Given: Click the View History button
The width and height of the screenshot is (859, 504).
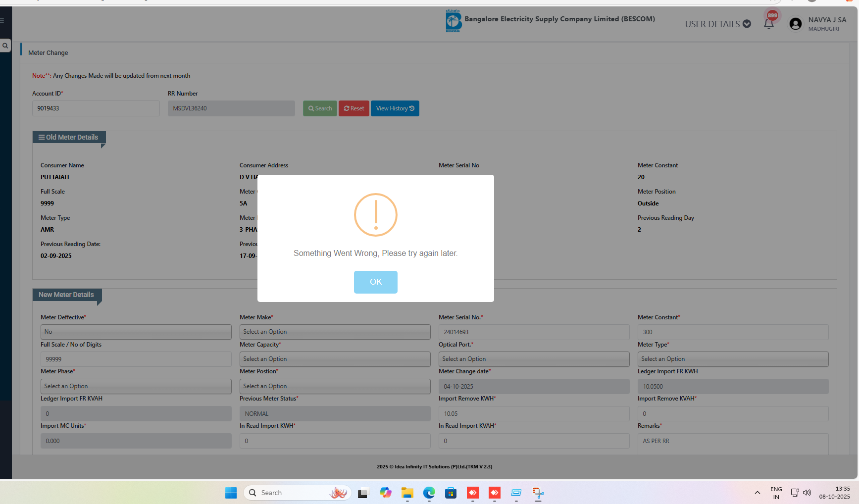Looking at the screenshot, I should click(395, 108).
